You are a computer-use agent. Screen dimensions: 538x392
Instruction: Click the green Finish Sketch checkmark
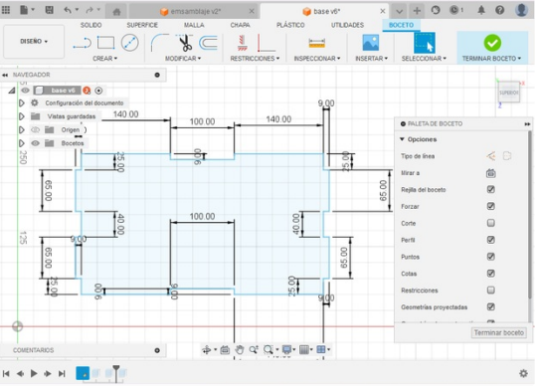coord(492,43)
